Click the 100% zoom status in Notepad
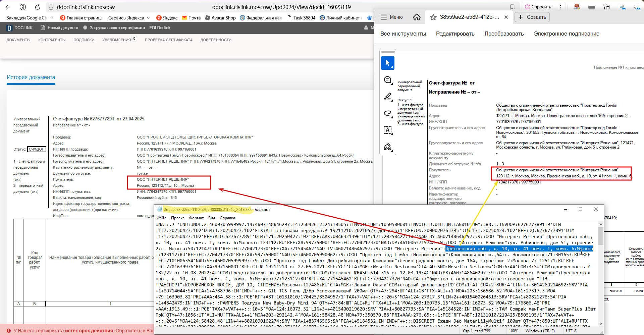This screenshot has height=335, width=644. tap(514, 331)
